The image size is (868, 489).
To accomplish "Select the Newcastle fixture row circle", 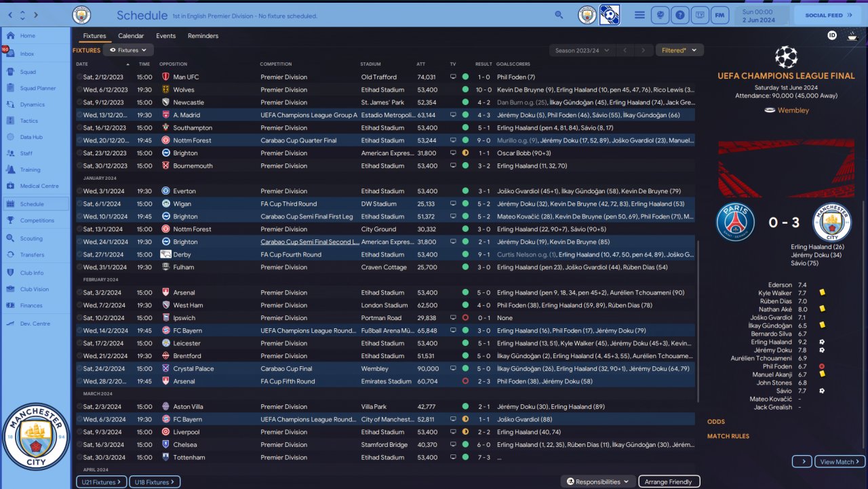I will click(79, 102).
